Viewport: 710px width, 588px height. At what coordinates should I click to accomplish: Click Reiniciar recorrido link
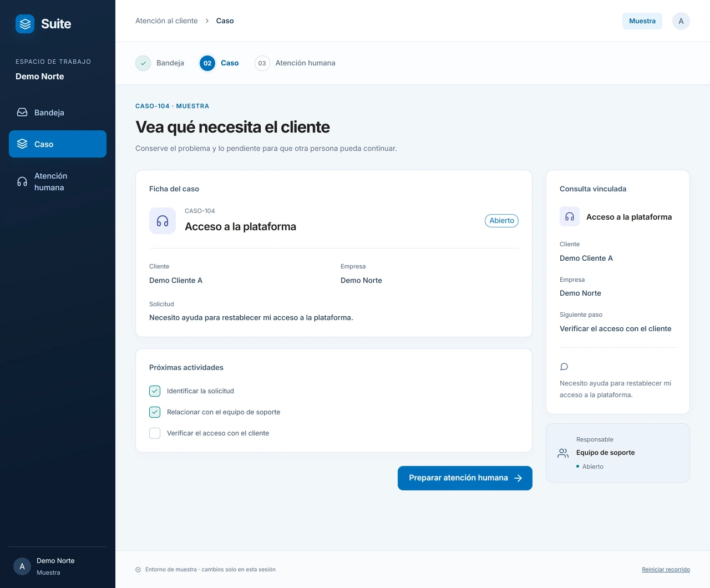(x=666, y=570)
